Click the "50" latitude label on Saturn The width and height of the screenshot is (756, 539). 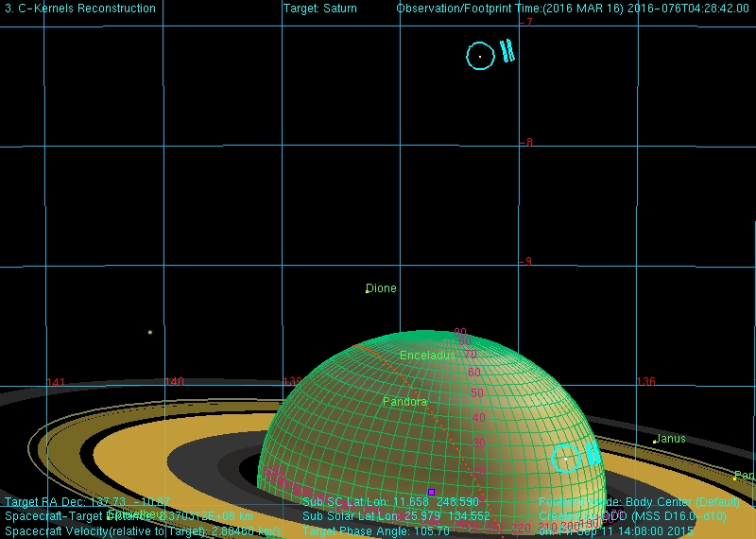(477, 392)
